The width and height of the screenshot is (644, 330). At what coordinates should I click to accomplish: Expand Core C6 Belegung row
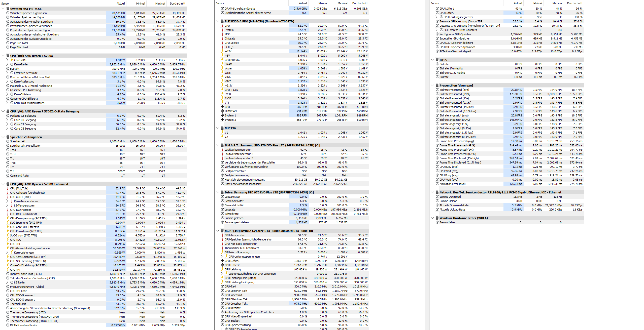pyautogui.click(x=7, y=129)
